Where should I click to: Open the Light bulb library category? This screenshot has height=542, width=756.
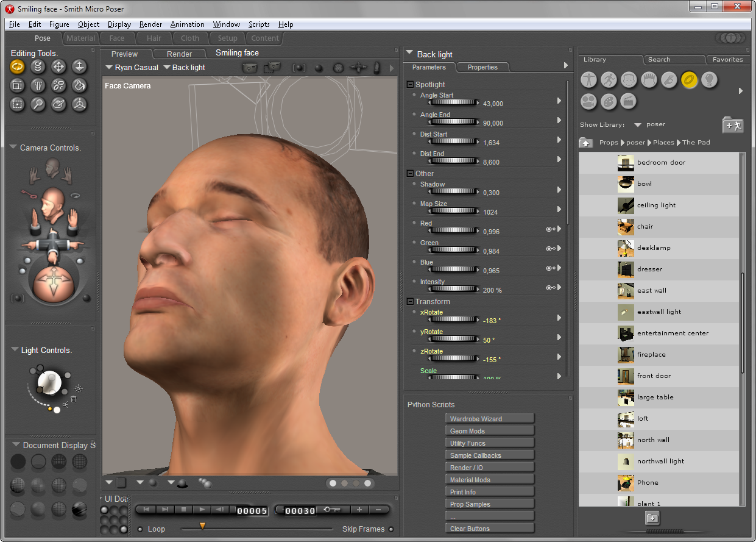[x=708, y=79]
